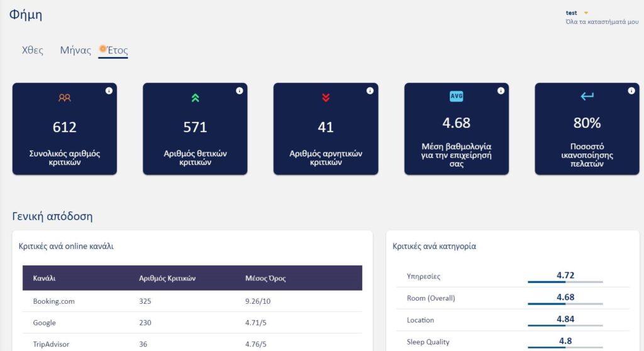The height and width of the screenshot is (351, 644).
Task: Click the Κανάλι column header
Action: (45, 278)
